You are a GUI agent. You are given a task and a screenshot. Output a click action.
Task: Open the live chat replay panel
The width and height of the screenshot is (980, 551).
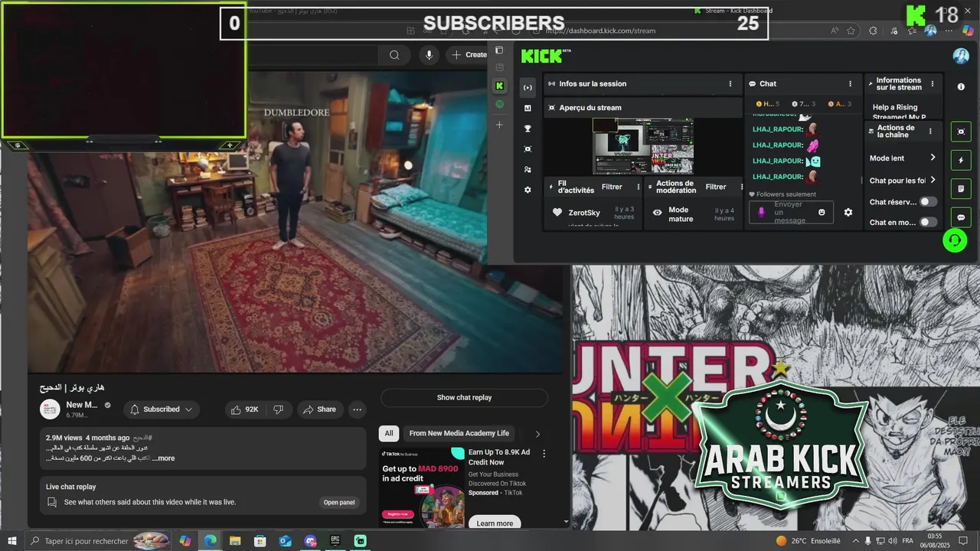coord(338,503)
